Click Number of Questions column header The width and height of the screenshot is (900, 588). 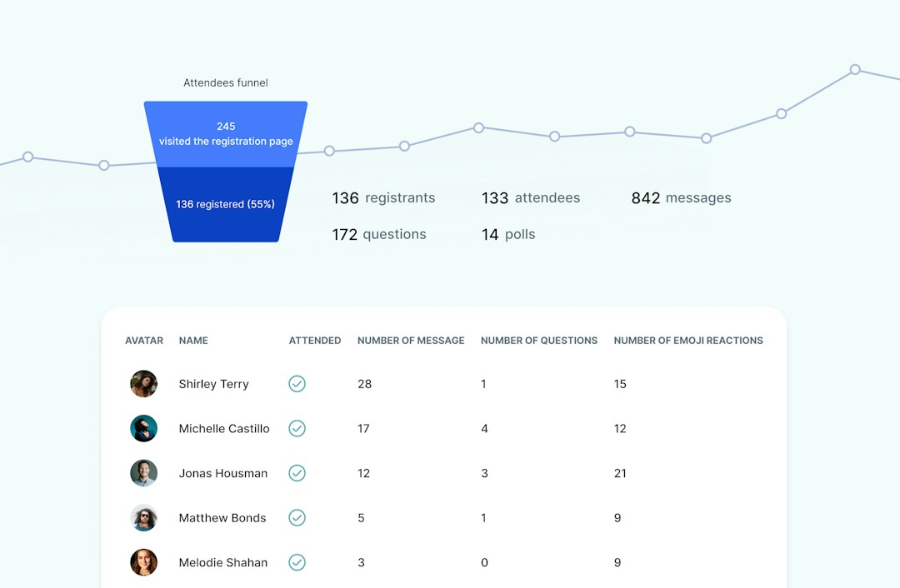click(539, 341)
